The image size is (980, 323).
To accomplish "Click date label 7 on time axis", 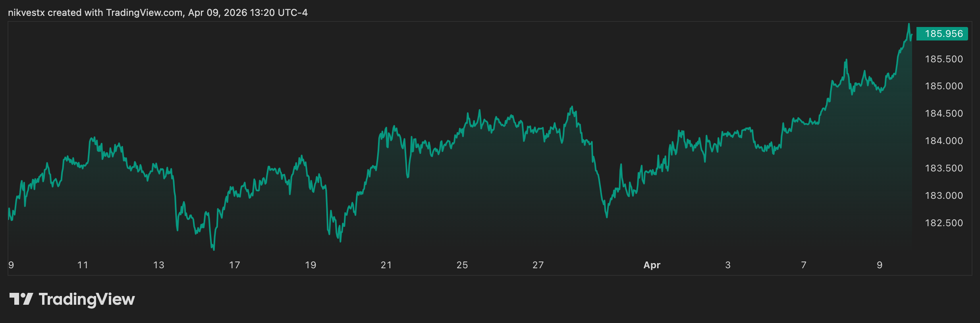I will tap(804, 265).
